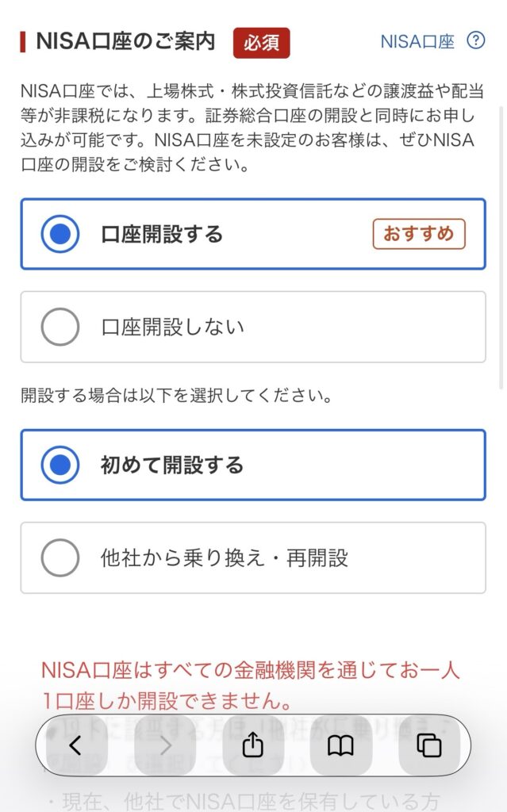Tap the Safari forward arrow

click(164, 745)
